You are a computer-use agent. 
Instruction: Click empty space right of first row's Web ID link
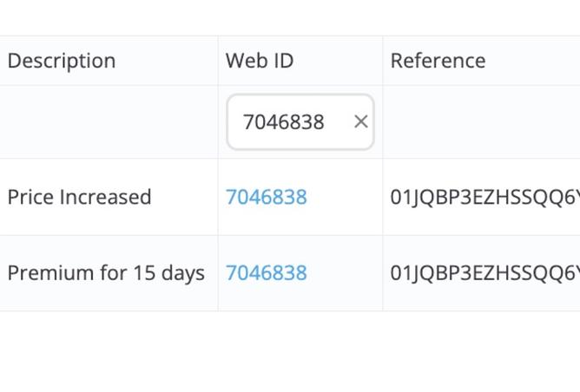coord(344,197)
